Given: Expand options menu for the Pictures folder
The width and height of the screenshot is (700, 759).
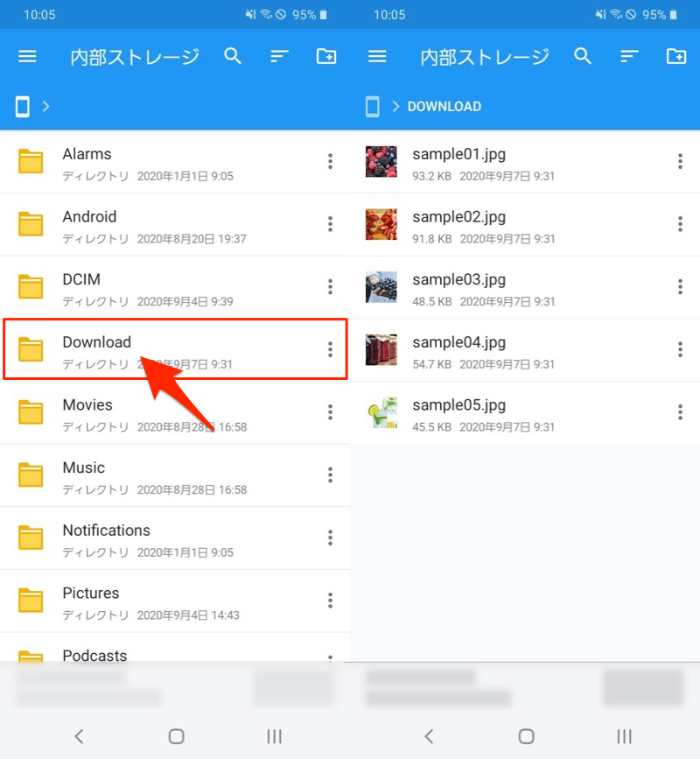Looking at the screenshot, I should pyautogui.click(x=330, y=601).
